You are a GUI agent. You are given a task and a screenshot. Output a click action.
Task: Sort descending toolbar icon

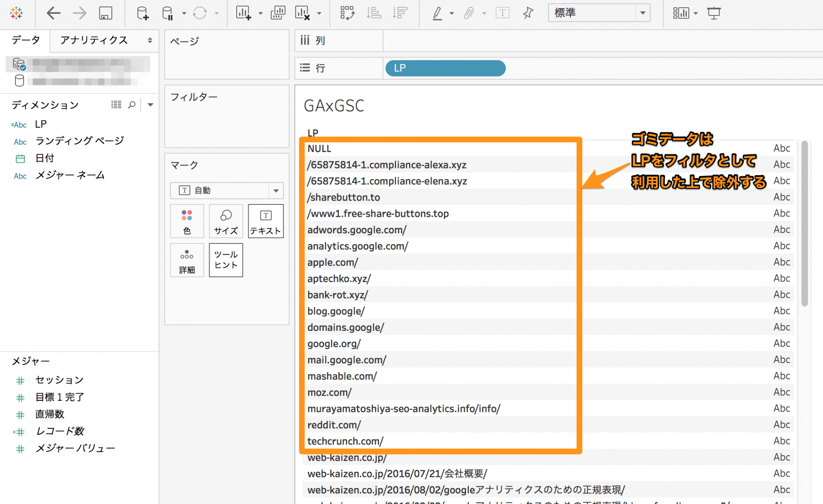[x=399, y=13]
